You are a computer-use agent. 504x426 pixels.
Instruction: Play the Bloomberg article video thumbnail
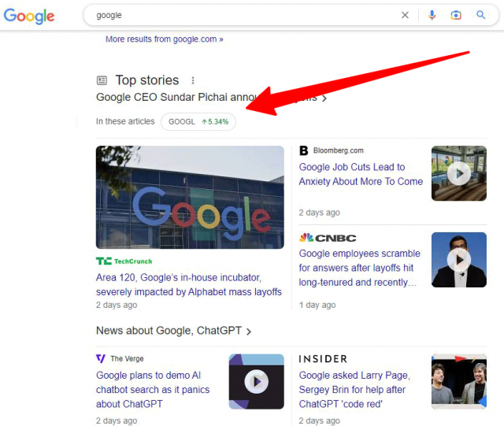click(x=459, y=173)
